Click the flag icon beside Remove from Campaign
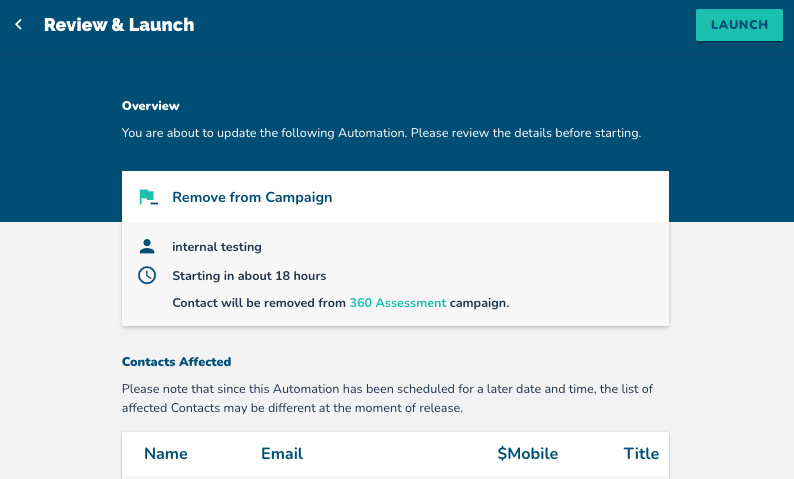794x479 pixels. pos(148,197)
